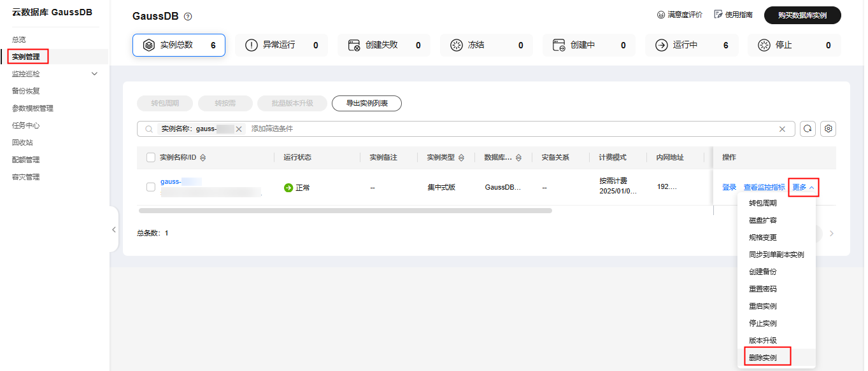Click the satisfaction rating smiley icon
This screenshot has width=868, height=371.
pyautogui.click(x=660, y=15)
